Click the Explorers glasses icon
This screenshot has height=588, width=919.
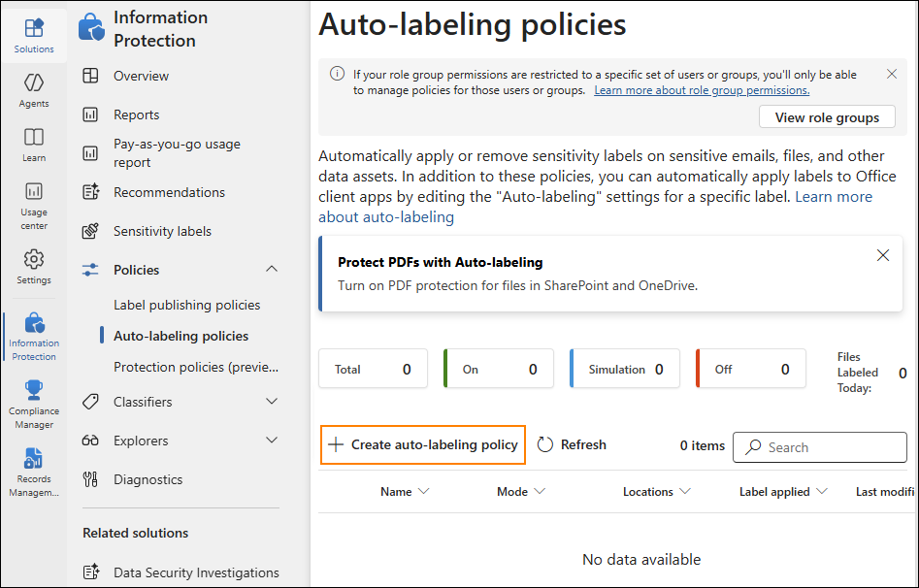click(90, 441)
